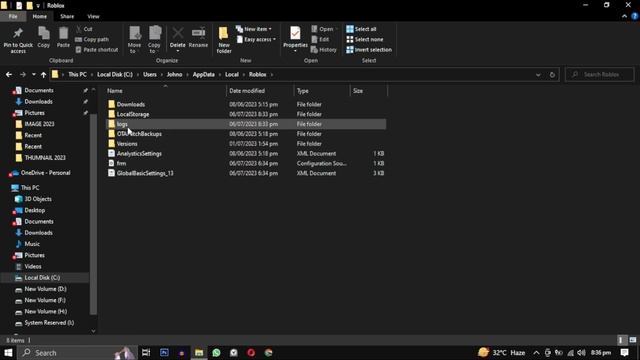Click History in the ribbon
Viewport: 640px width, 360px height.
tap(324, 50)
